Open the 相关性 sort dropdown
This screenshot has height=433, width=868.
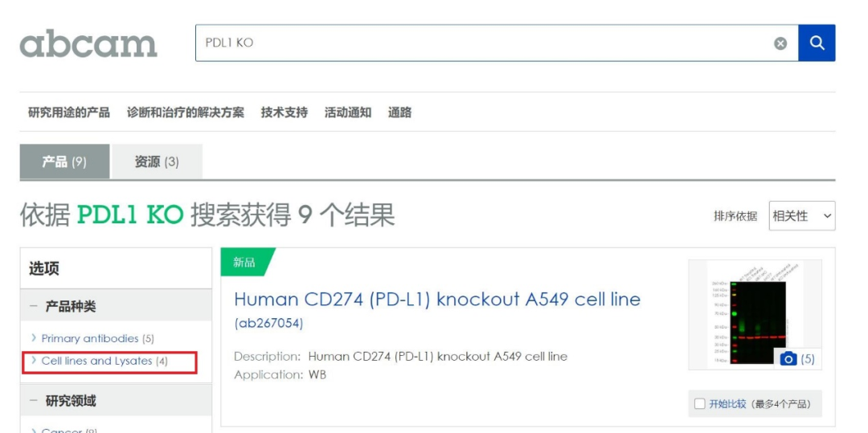[x=802, y=215]
